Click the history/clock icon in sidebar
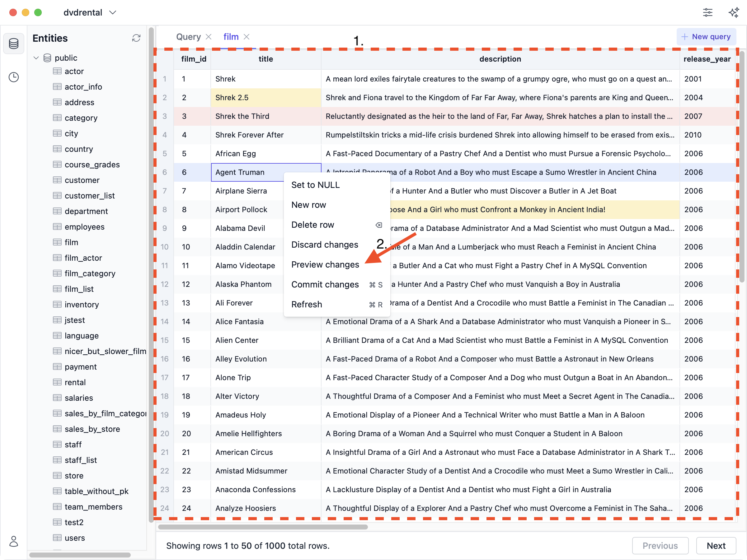747x560 pixels. click(14, 77)
